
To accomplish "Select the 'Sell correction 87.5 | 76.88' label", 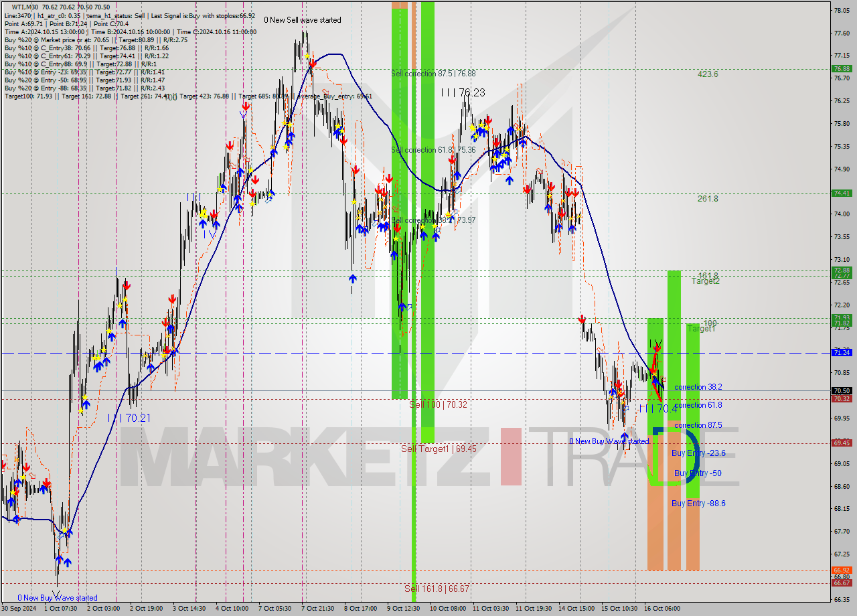I will 433,74.
